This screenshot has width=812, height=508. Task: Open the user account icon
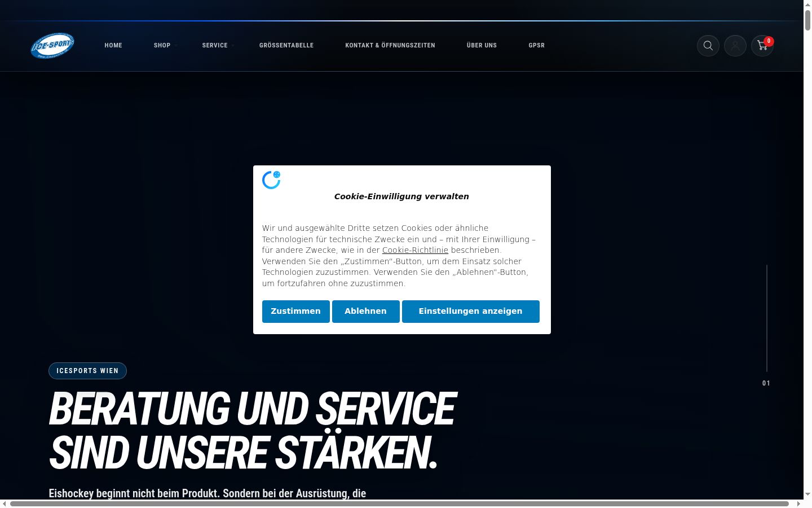point(735,46)
